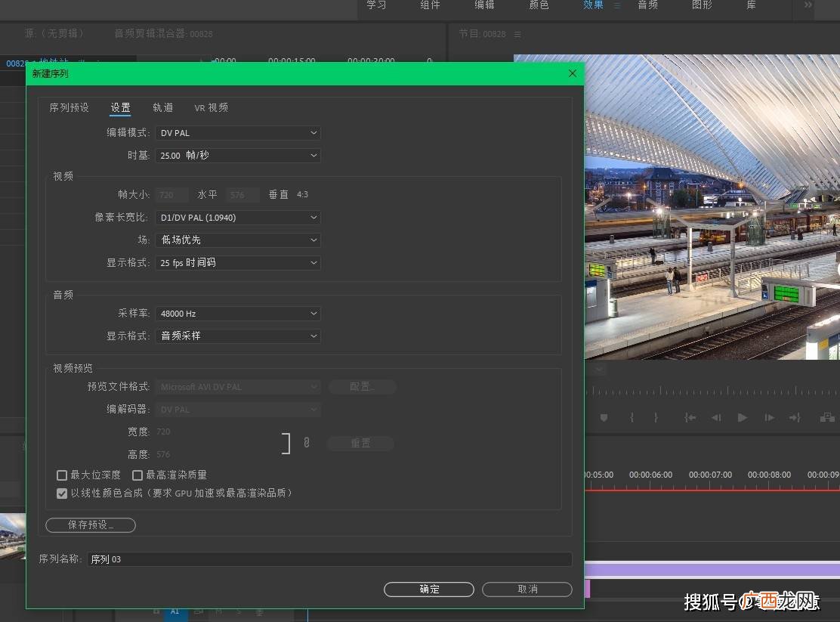
Task: Click the 00:00:07:00 mark on the timeline ruler
Action: 710,475
